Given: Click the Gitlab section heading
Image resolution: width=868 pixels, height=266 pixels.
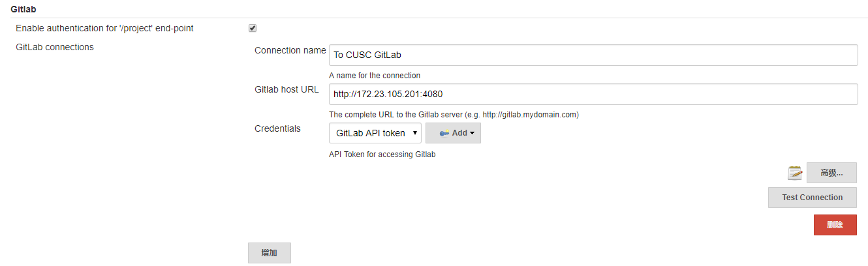Looking at the screenshot, I should coord(23,7).
